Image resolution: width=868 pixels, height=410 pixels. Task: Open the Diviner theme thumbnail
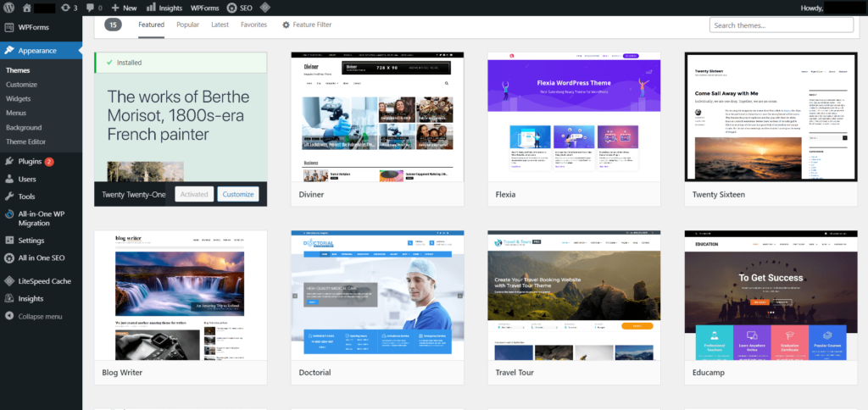pos(377,117)
